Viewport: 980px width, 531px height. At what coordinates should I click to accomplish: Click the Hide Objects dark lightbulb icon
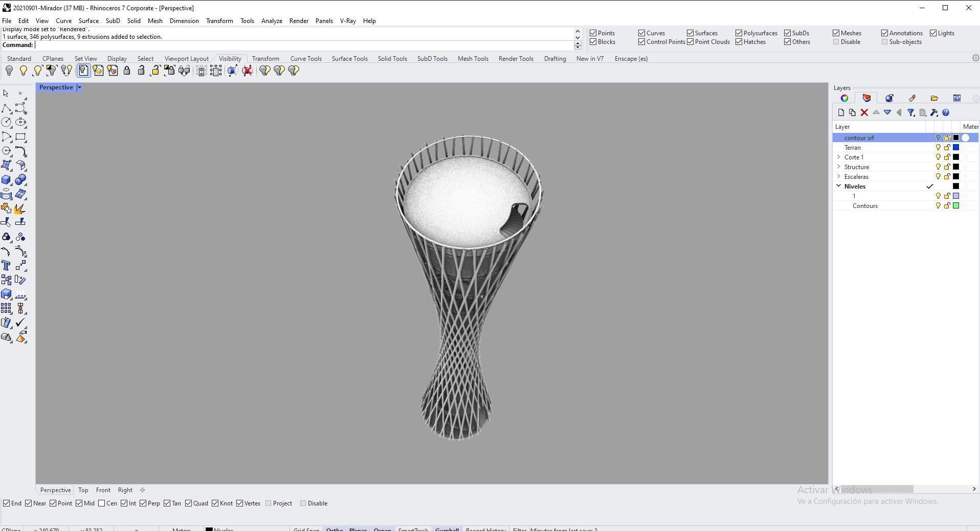click(x=9, y=71)
